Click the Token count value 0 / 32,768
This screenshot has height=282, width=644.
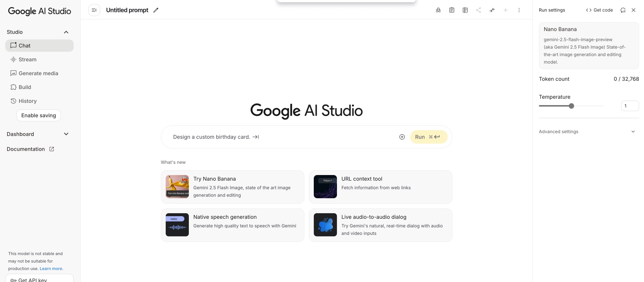626,79
